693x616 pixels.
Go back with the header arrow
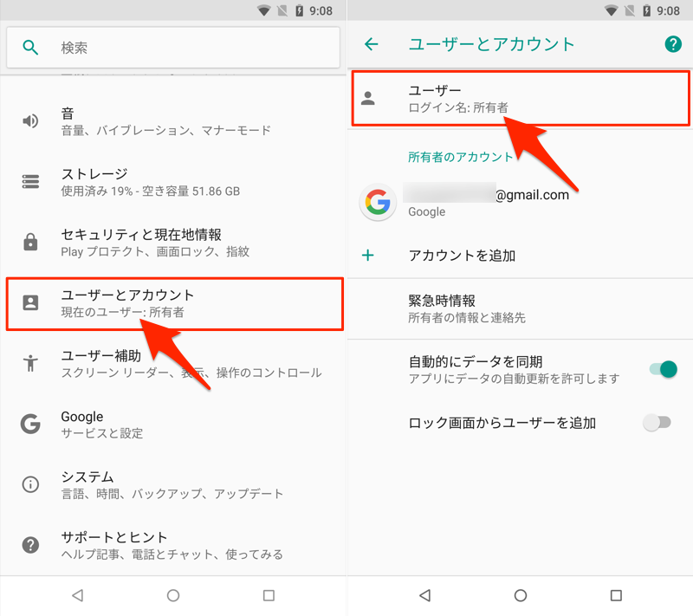tap(372, 43)
